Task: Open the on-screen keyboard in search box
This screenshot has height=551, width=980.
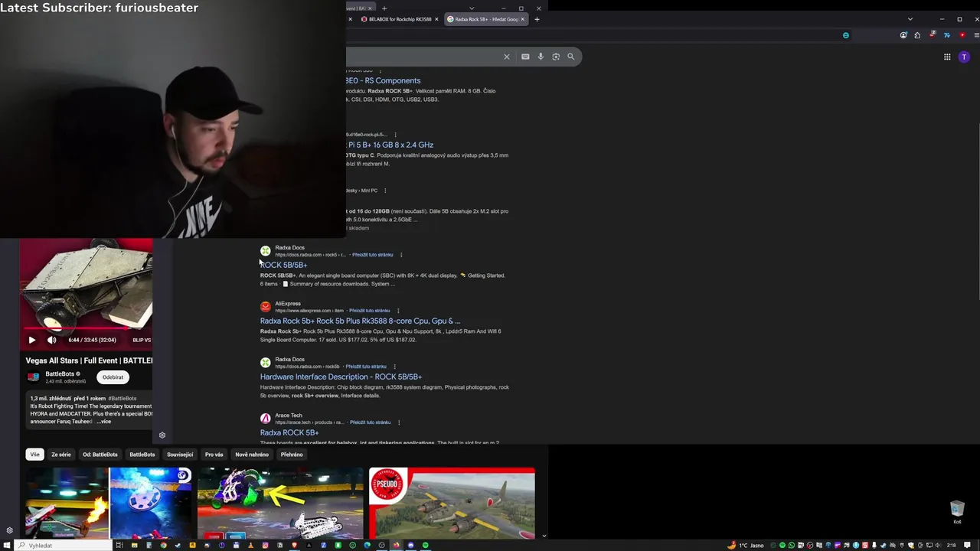Action: (x=525, y=57)
